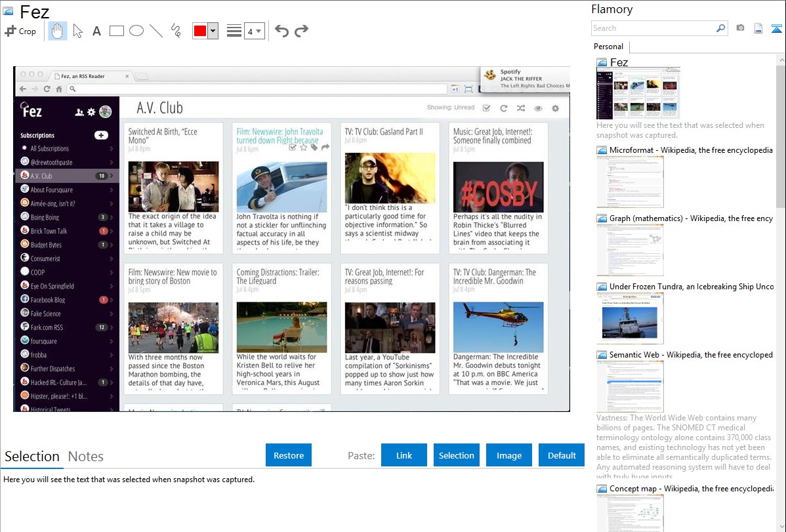The image size is (786, 532).
Task: Open the color picker dropdown arrow
Action: [213, 31]
